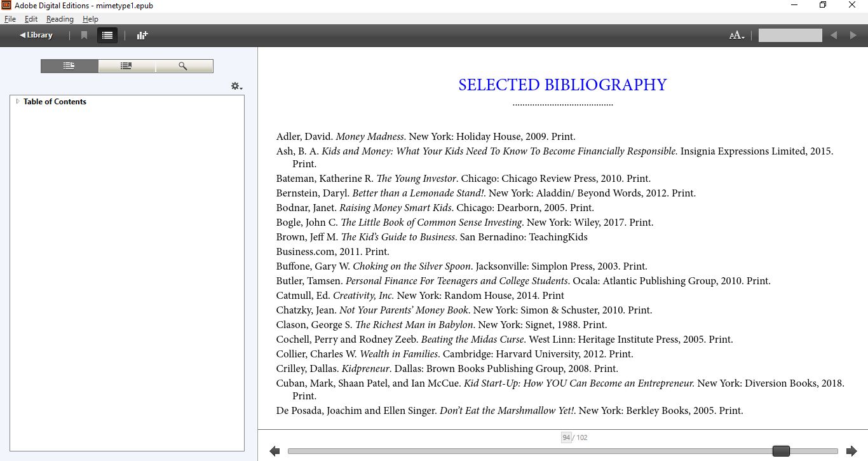The width and height of the screenshot is (868, 461).
Task: Expand the Table of Contents tree
Action: pyautogui.click(x=18, y=101)
